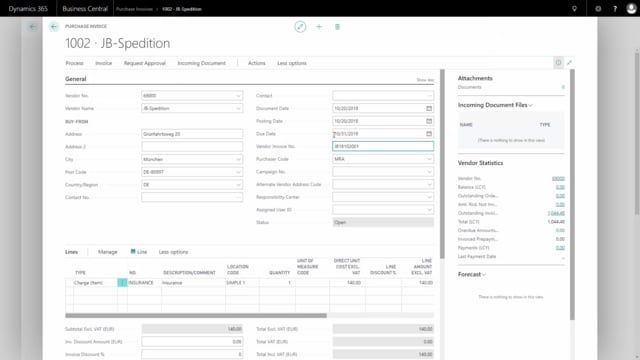This screenshot has height=360, width=640.
Task: Open the Incoming Document menu
Action: click(x=202, y=63)
